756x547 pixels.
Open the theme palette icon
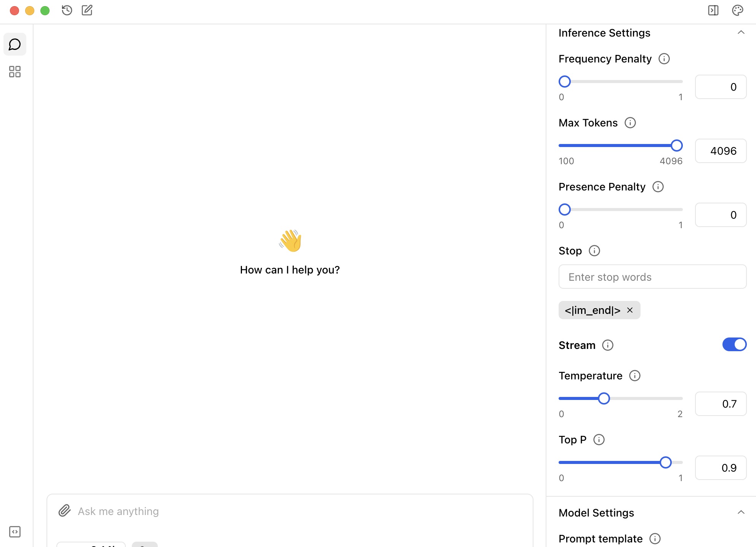737,10
